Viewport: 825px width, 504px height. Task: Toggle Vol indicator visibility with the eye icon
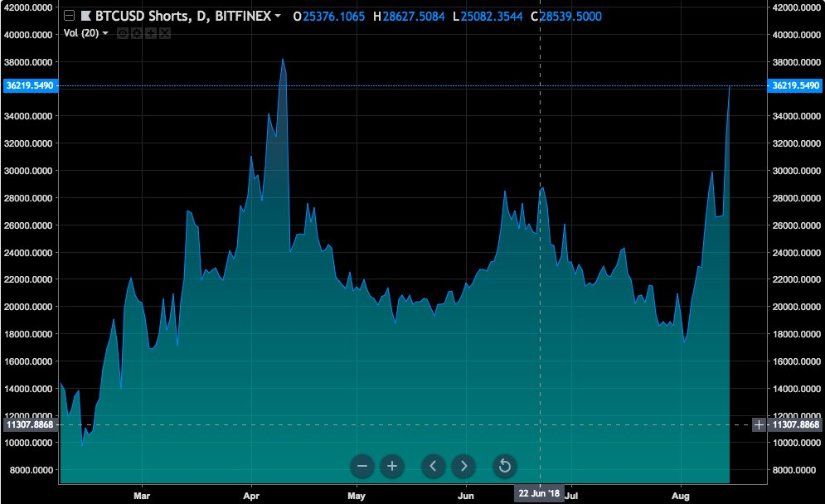click(x=122, y=34)
